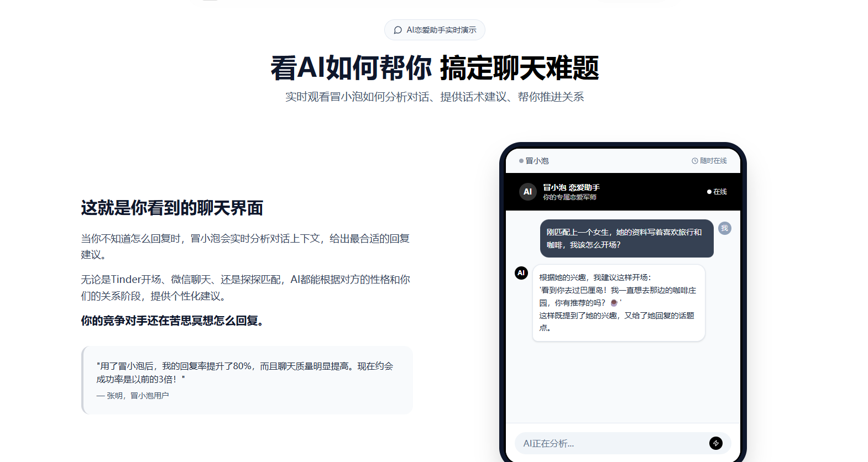The height and width of the screenshot is (462, 868).
Task: Click the 我 user avatar bubble
Action: 724,228
